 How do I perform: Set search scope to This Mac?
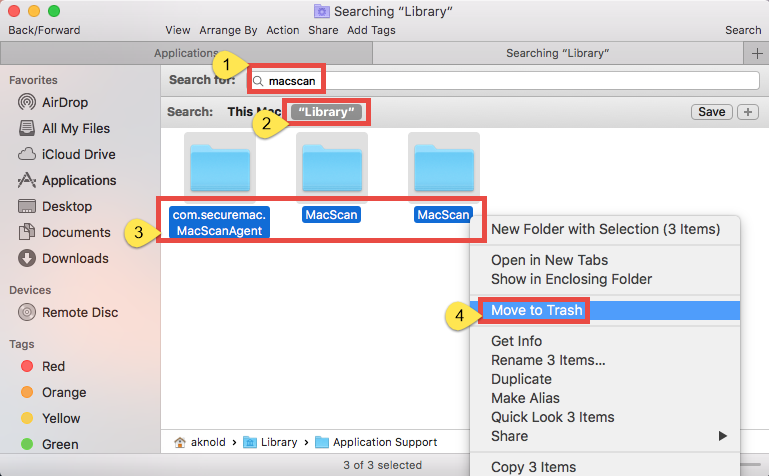(254, 112)
